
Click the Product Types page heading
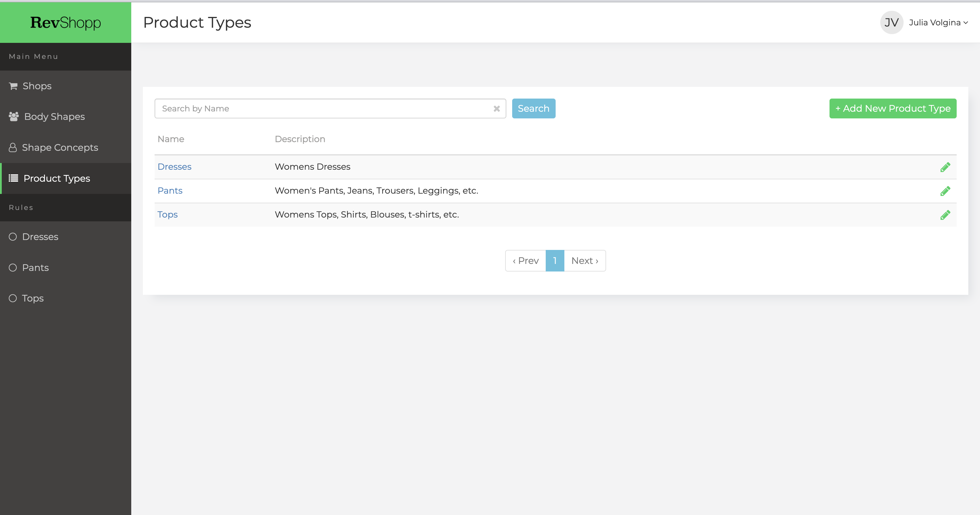[197, 22]
